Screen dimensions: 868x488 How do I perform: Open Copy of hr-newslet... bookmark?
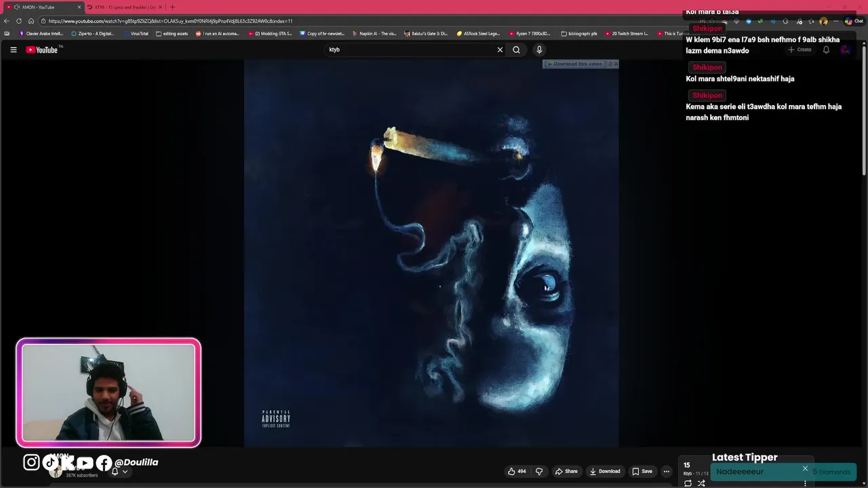coord(323,33)
